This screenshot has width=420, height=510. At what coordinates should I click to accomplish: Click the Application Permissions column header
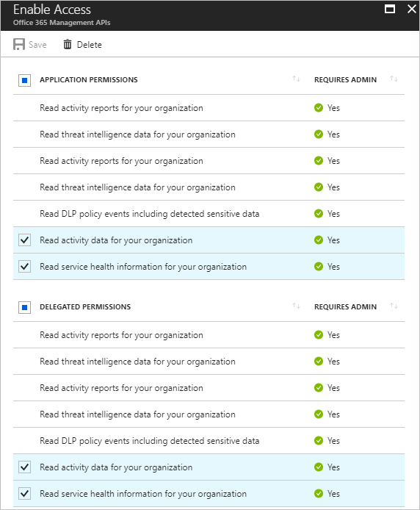click(89, 79)
